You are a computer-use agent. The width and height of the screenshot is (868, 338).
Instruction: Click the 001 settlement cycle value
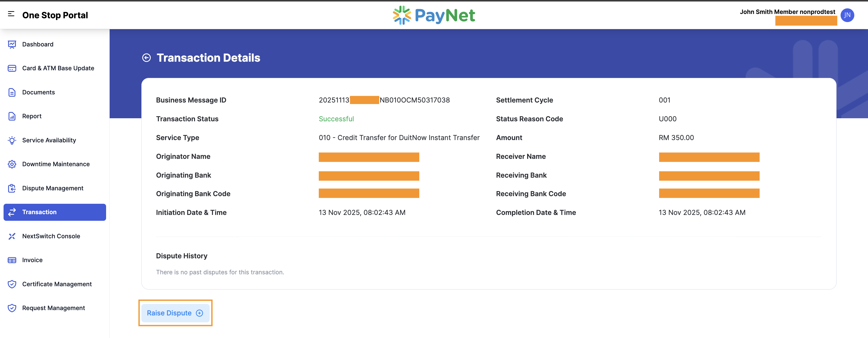(664, 100)
